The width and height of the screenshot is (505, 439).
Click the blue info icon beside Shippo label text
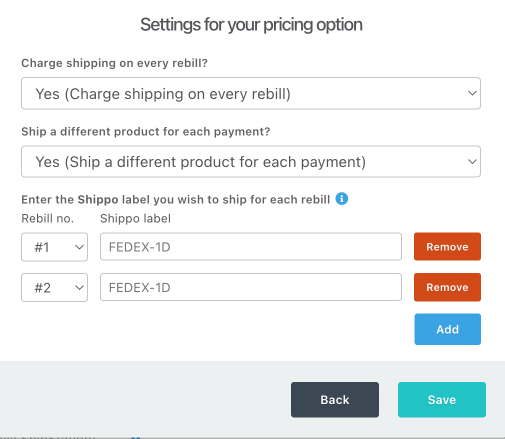[x=342, y=199]
